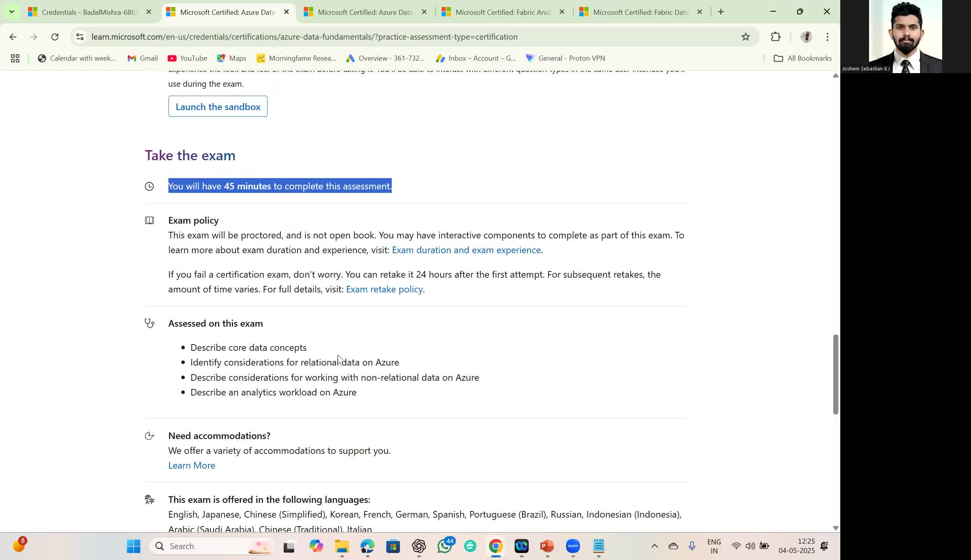The image size is (971, 560).
Task: Open Exam retake policy link
Action: (384, 289)
